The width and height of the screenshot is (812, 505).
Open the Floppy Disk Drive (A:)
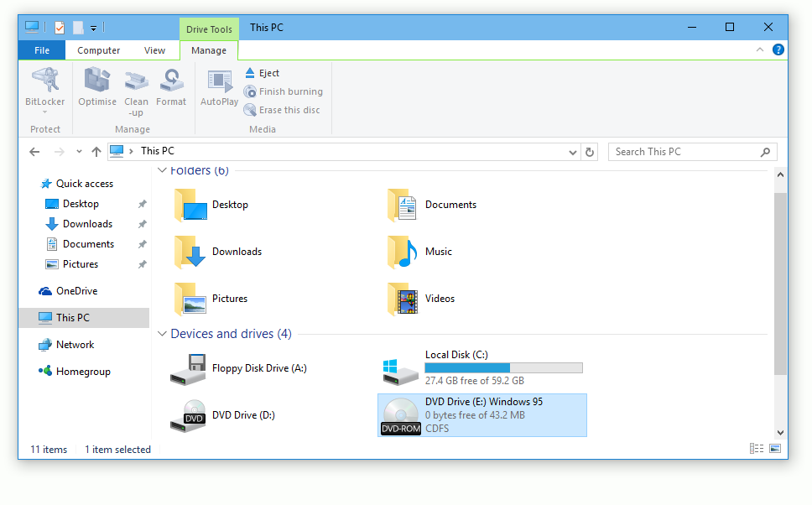[x=239, y=369]
